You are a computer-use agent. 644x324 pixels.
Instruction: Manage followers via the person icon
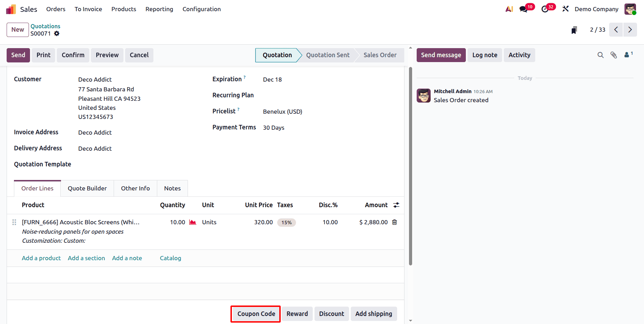pyautogui.click(x=627, y=55)
